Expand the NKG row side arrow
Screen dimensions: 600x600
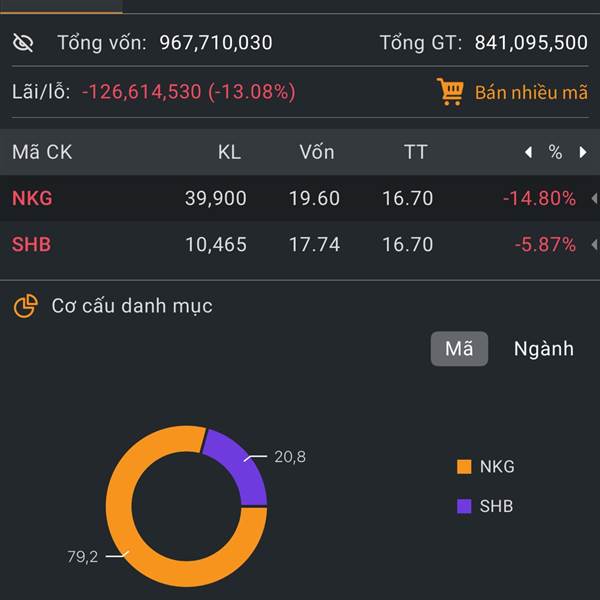(x=594, y=198)
